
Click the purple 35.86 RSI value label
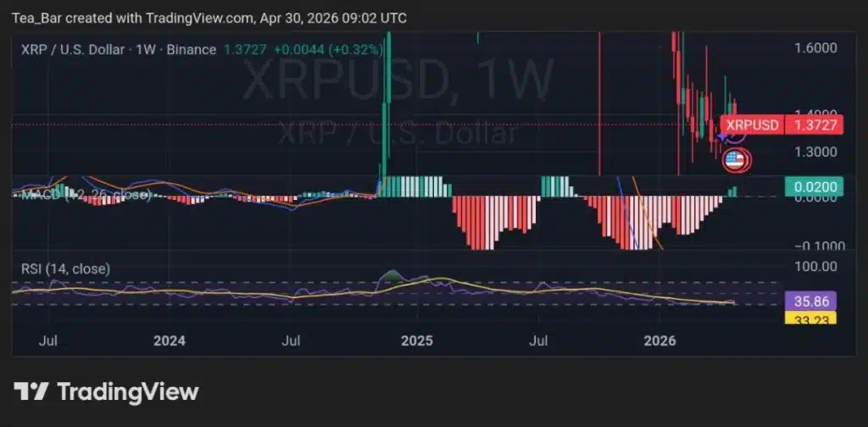(811, 302)
